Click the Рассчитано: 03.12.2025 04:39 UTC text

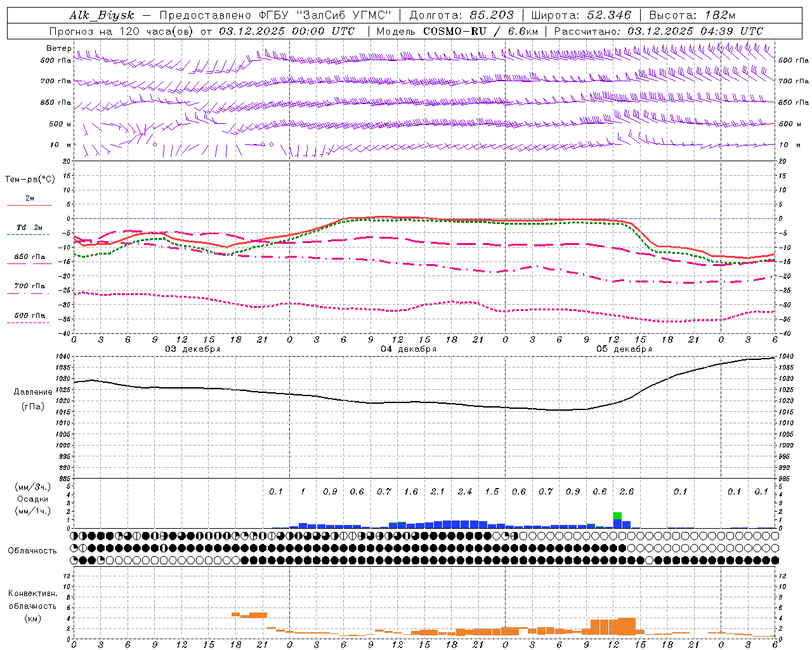click(x=658, y=31)
